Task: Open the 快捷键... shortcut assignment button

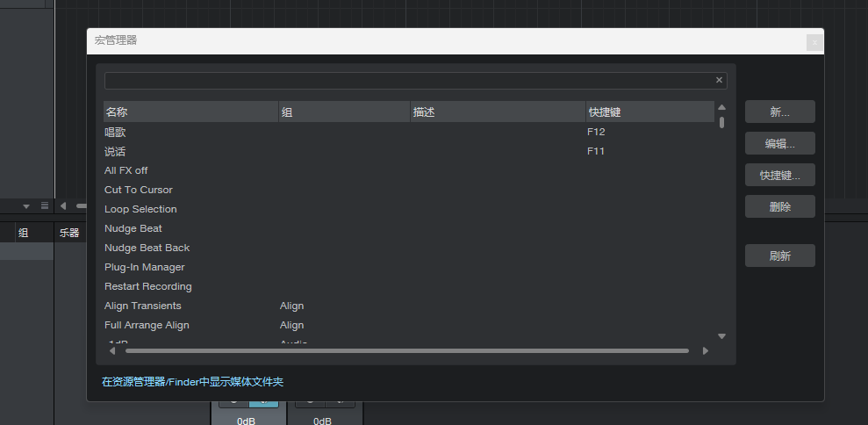Action: pyautogui.click(x=779, y=175)
